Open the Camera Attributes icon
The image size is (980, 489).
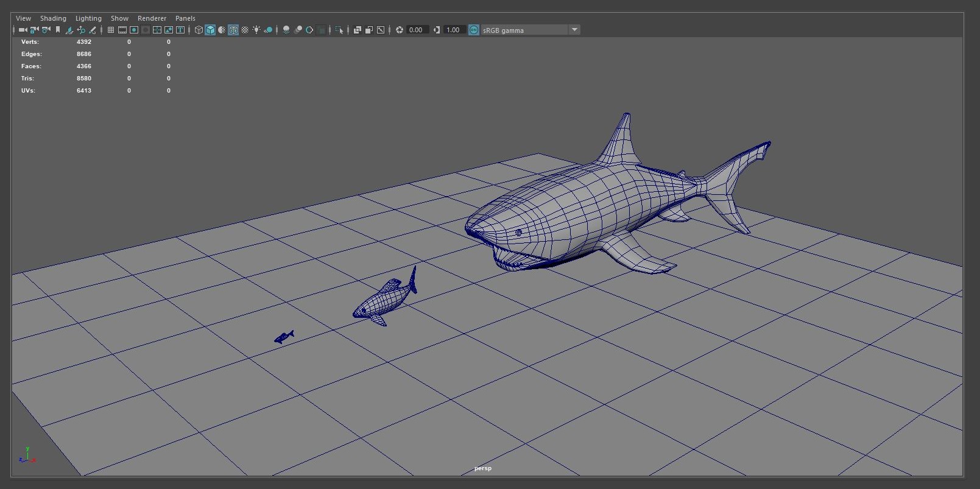tap(46, 30)
